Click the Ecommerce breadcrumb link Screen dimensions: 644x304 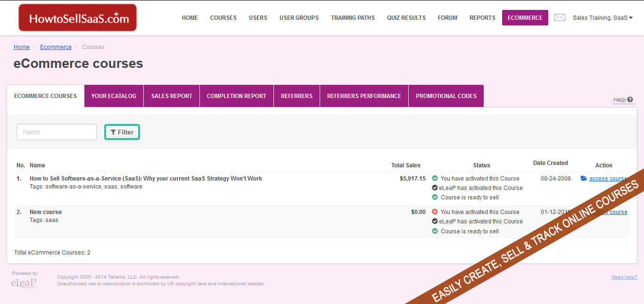pyautogui.click(x=56, y=47)
